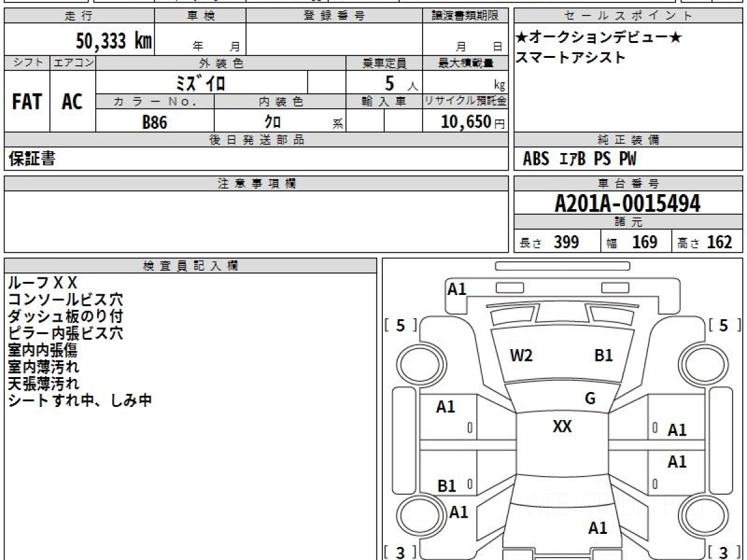The height and width of the screenshot is (560, 747).
Task: Select the B1 mark beside W2
Action: pos(603,356)
